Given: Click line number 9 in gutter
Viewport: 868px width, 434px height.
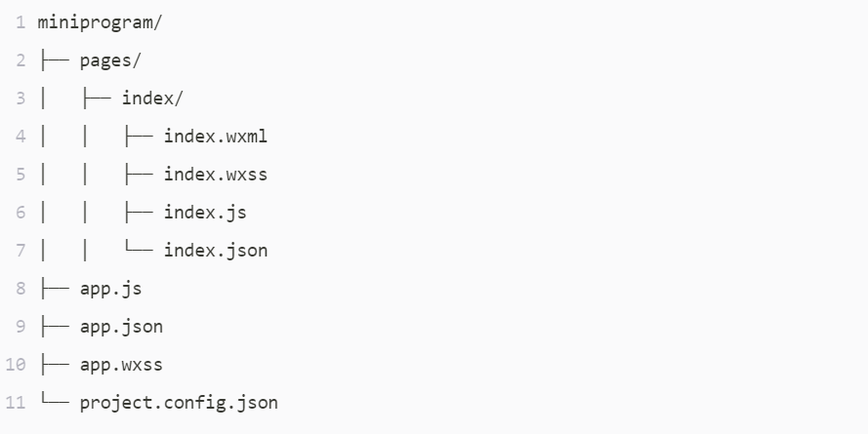Looking at the screenshot, I should click(x=21, y=327).
